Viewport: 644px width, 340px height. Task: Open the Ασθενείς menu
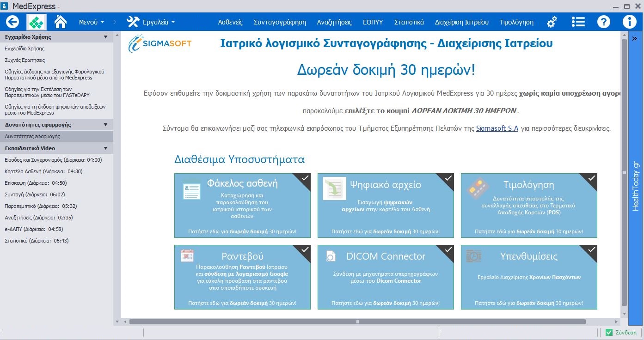pyautogui.click(x=230, y=22)
